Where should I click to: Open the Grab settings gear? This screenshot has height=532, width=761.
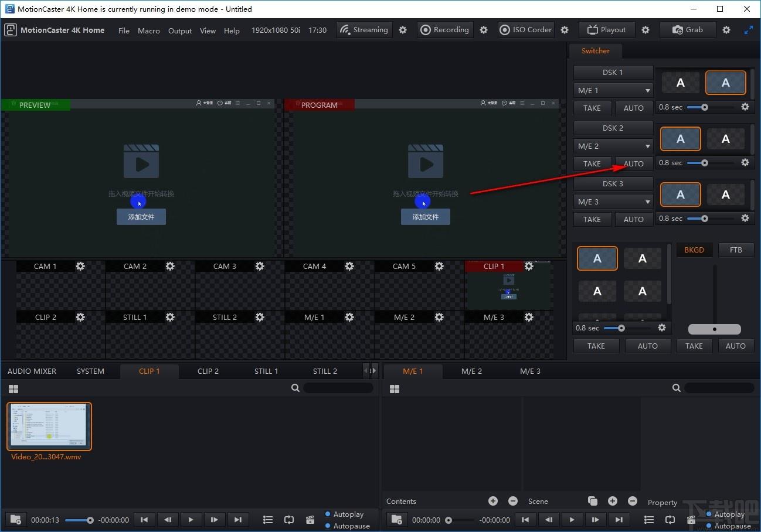[726, 30]
